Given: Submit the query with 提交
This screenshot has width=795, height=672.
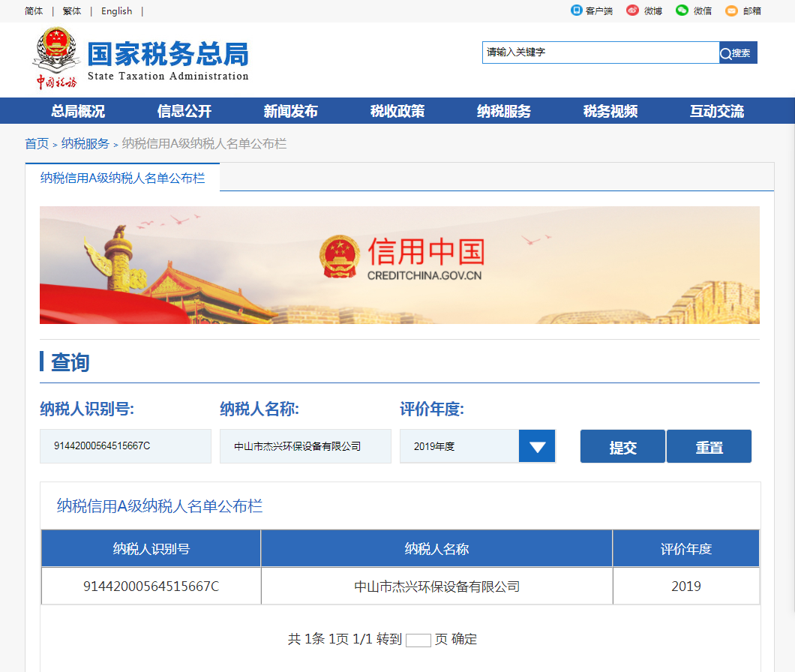Looking at the screenshot, I should click(x=622, y=446).
